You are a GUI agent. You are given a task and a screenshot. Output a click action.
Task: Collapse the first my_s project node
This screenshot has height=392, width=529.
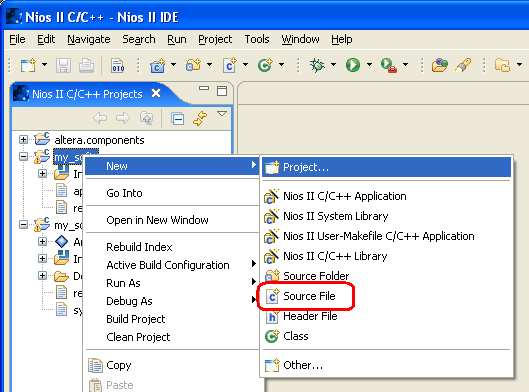(x=23, y=156)
